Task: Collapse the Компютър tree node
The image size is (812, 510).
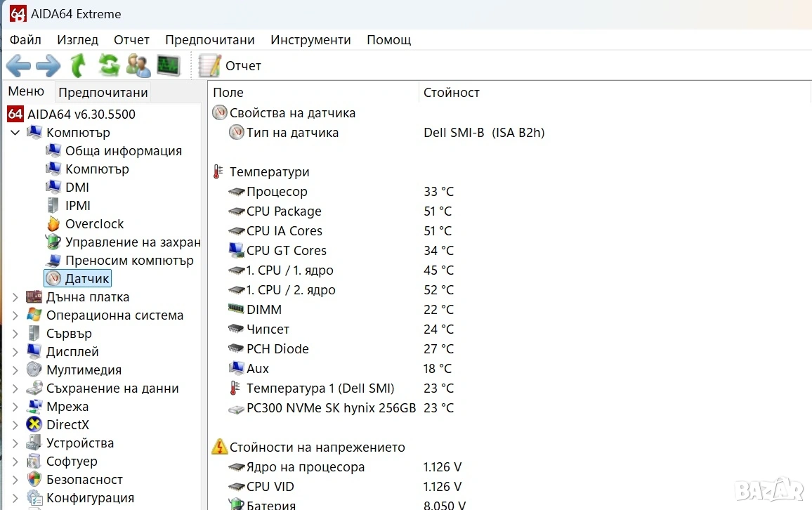Action: click(x=15, y=133)
